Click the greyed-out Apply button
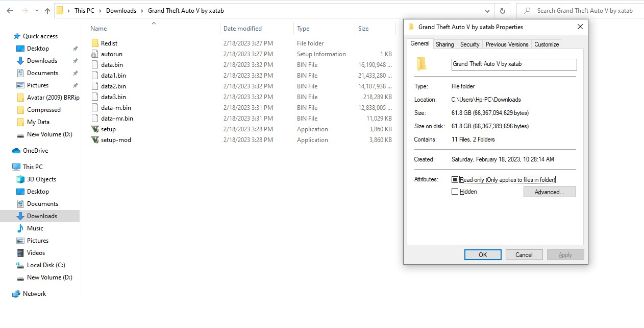The height and width of the screenshot is (328, 644). 565,255
